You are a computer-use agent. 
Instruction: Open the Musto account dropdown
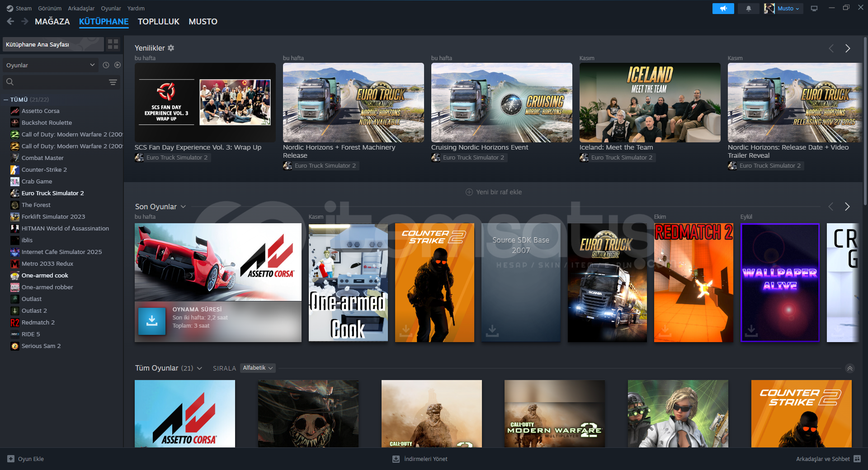(788, 9)
